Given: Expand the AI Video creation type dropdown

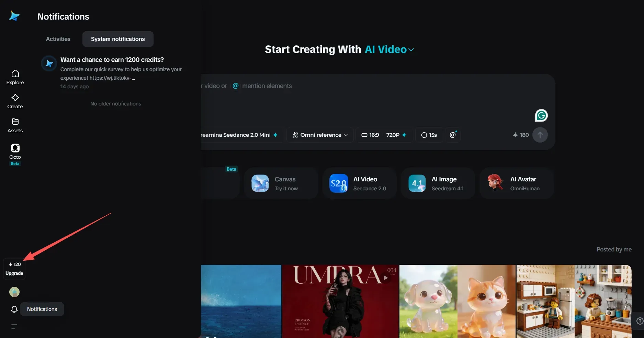Looking at the screenshot, I should (389, 49).
